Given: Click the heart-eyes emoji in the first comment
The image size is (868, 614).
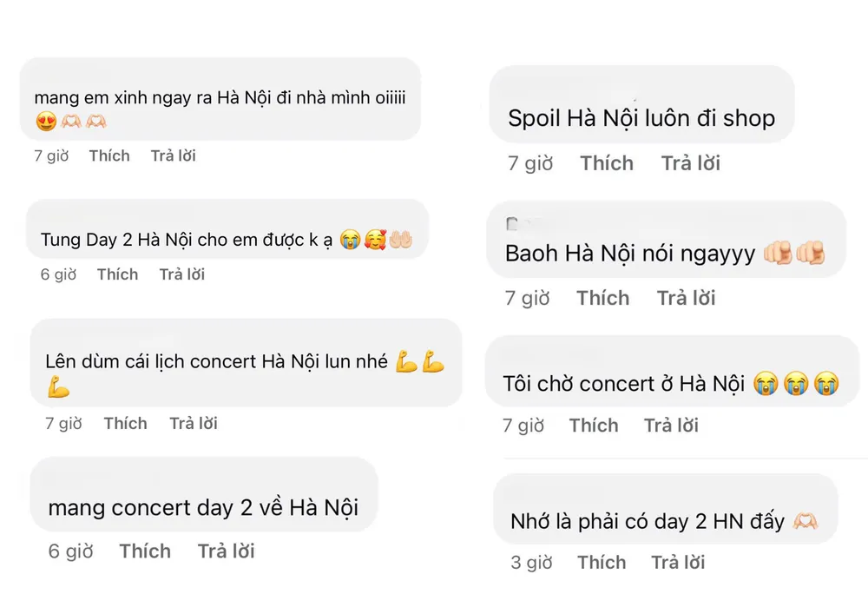Looking at the screenshot, I should click(43, 119).
